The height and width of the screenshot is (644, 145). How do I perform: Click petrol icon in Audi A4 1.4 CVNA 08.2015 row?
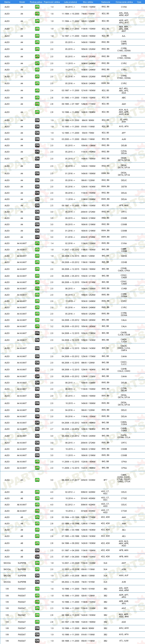pyautogui.click(x=37, y=7)
